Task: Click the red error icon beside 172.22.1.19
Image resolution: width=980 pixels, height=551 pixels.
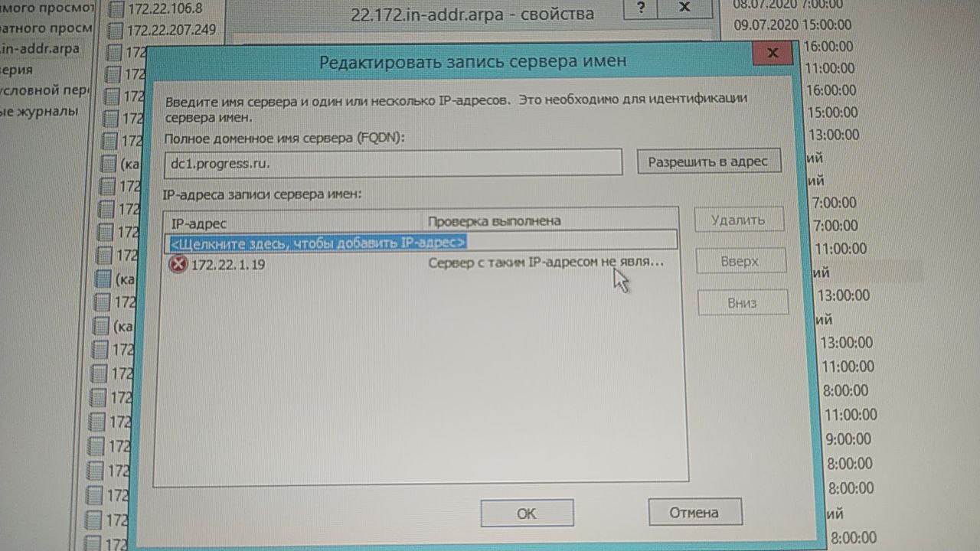Action: click(x=178, y=265)
